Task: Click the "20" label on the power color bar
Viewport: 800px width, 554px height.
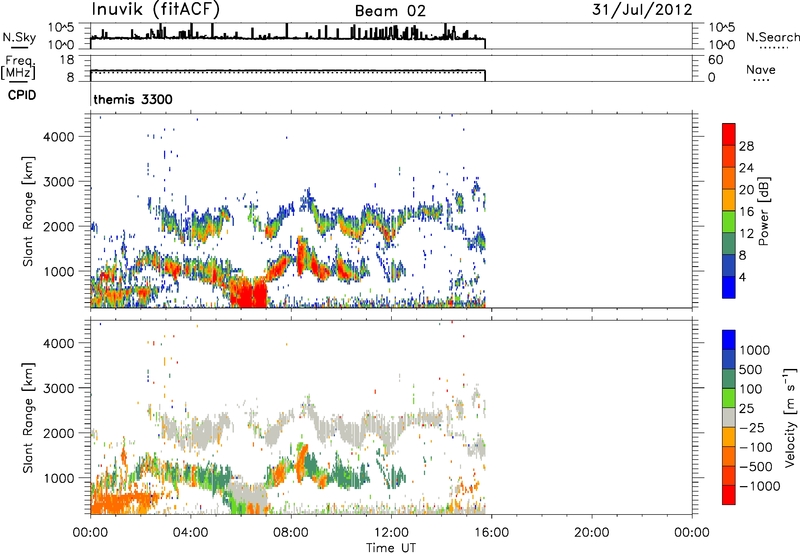Action: tap(746, 190)
